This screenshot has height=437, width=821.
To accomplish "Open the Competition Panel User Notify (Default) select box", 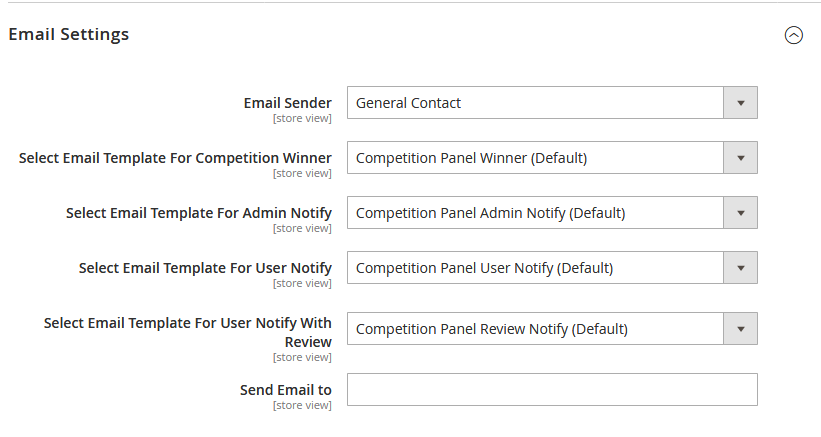I will pyautogui.click(x=535, y=268).
